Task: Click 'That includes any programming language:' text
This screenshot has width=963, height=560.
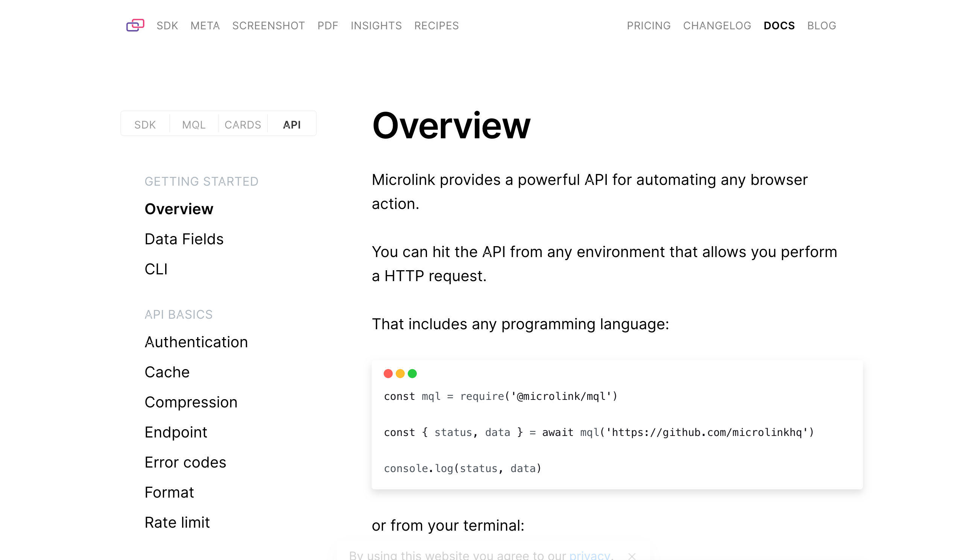Action: (521, 324)
